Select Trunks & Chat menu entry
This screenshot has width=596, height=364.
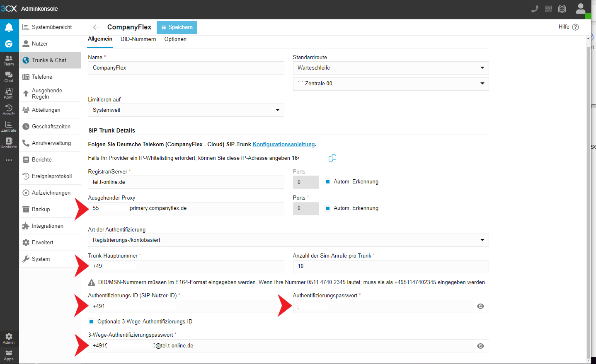[50, 60]
